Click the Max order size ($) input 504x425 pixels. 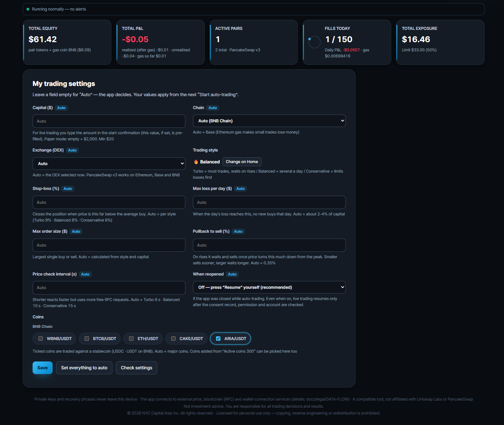click(x=109, y=245)
